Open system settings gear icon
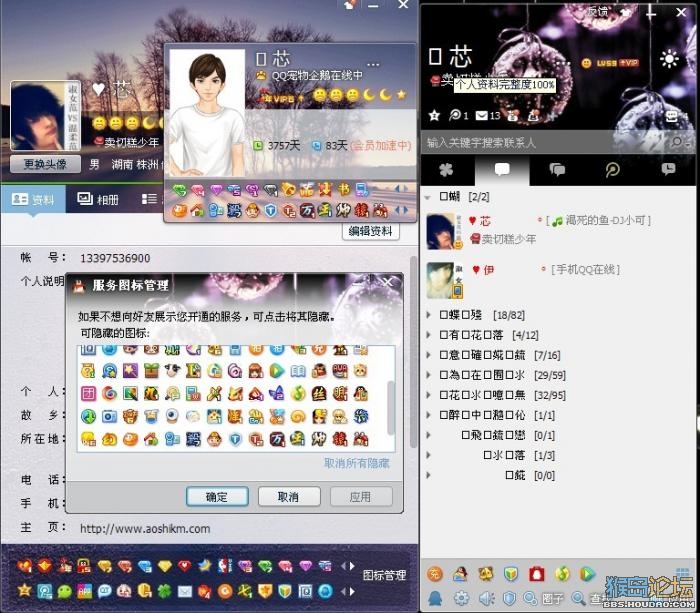Viewport: 700px width, 613px height. (x=461, y=598)
